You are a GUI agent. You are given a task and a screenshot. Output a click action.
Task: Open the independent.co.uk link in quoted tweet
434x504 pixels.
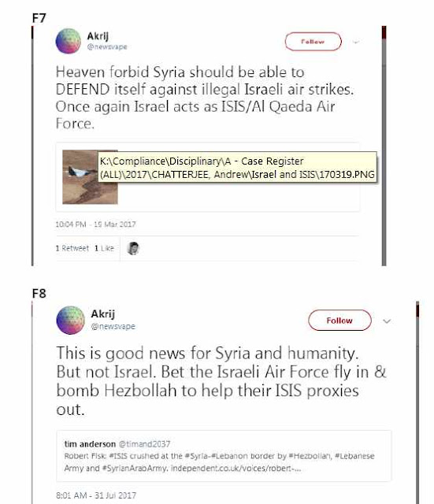[x=236, y=469]
